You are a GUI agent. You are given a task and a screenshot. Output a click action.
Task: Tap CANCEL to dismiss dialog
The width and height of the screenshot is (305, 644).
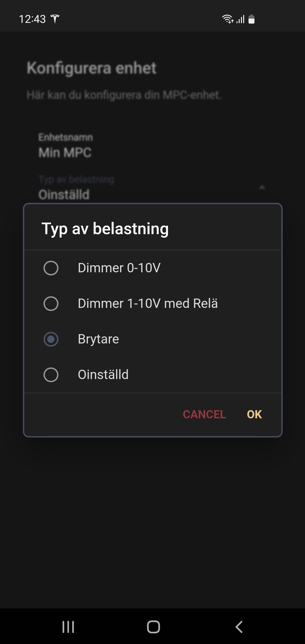click(204, 414)
